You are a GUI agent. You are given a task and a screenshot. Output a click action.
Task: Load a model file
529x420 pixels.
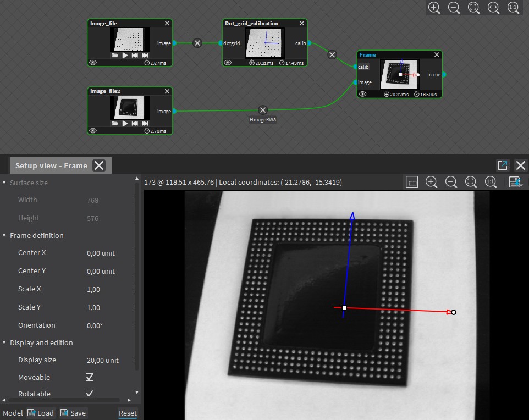pyautogui.click(x=41, y=413)
